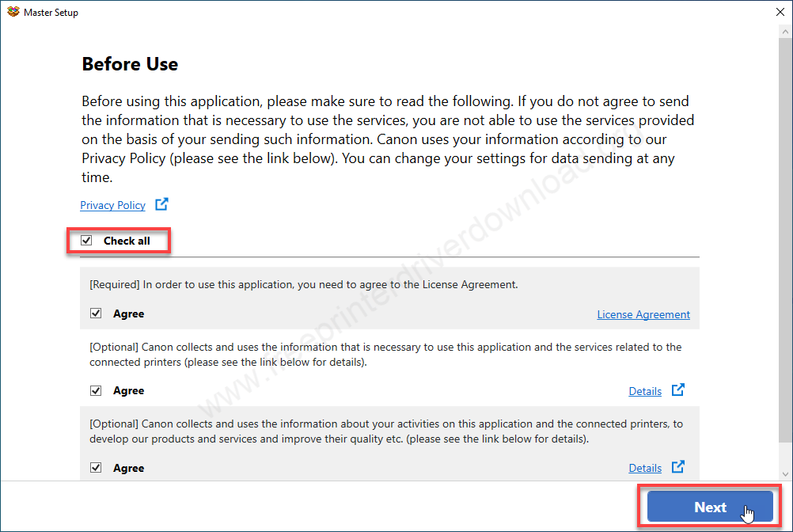Open external icon next to first Details link
The width and height of the screenshot is (793, 532).
tap(677, 390)
